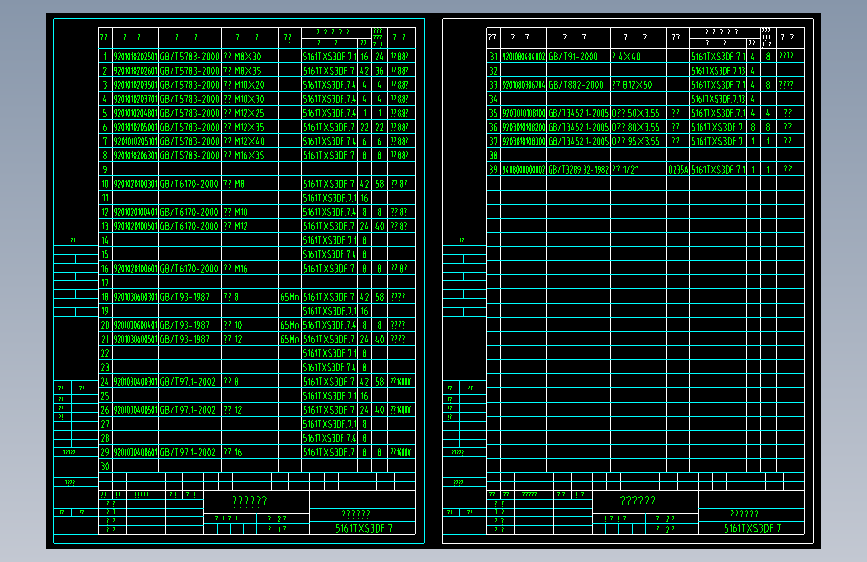
Task: Select row number 17 in left sheet
Action: 105,282
